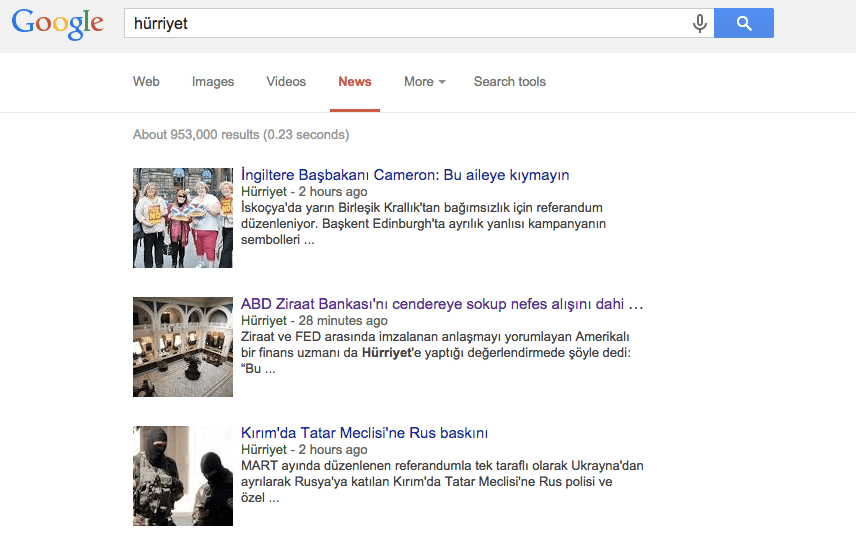Click the MART ayında düzenlenen referandumla snippet

[442, 481]
